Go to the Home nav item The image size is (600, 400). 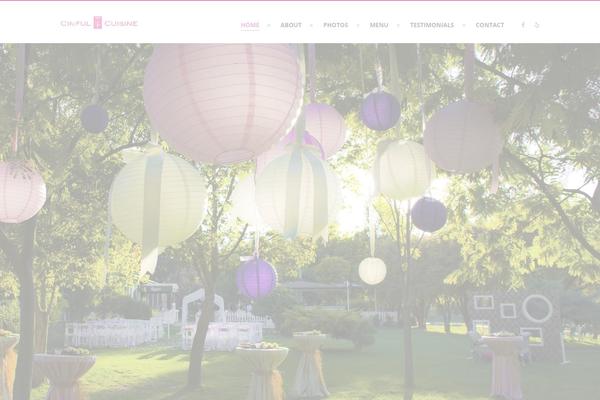pos(250,25)
